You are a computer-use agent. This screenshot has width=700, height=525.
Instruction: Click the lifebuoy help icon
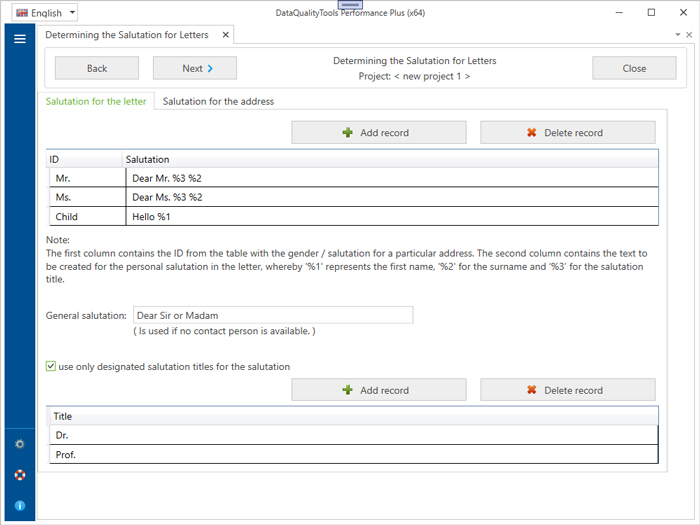19,475
